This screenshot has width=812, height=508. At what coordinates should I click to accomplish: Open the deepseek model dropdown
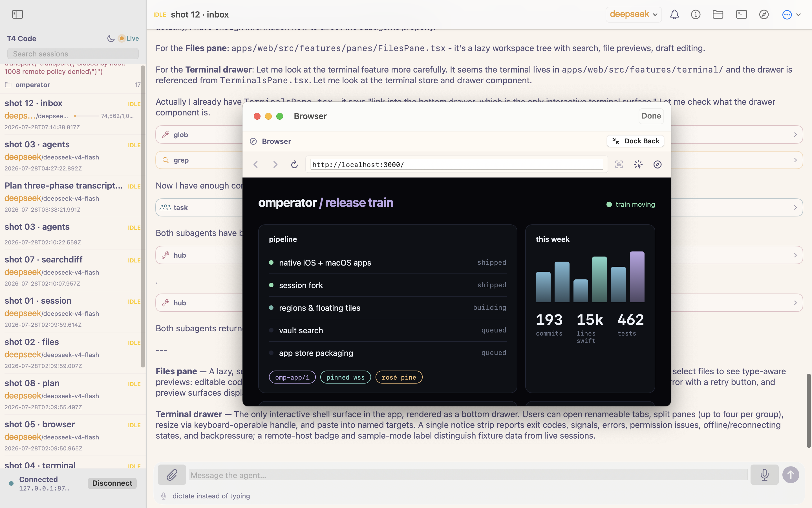[634, 14]
